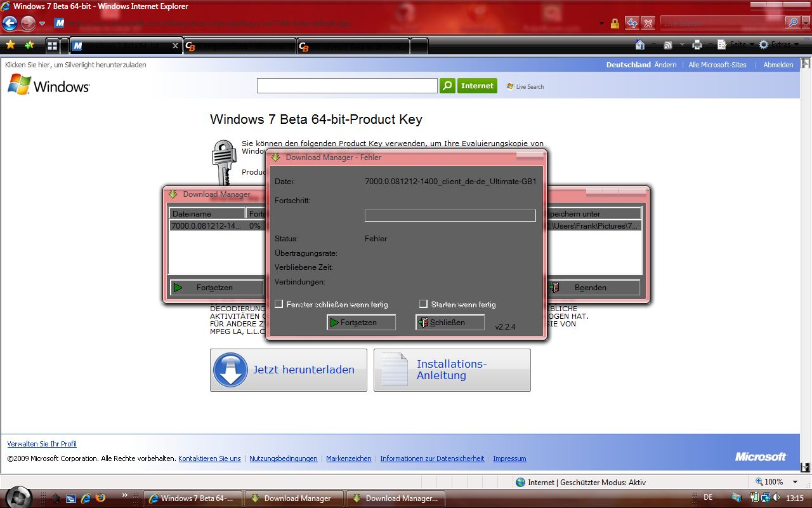Switch to the first IE tab with M icon

click(x=125, y=46)
